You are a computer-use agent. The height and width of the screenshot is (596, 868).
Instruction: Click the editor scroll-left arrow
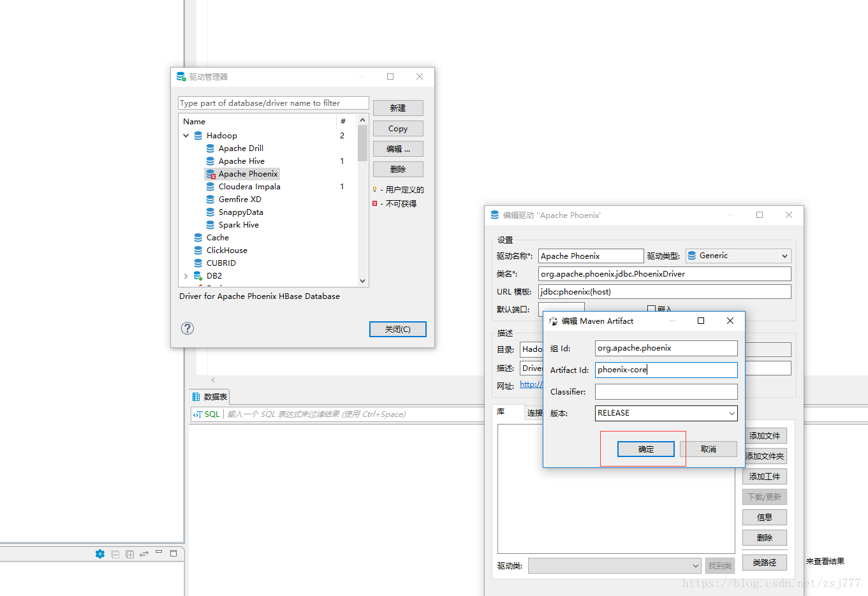tap(213, 380)
